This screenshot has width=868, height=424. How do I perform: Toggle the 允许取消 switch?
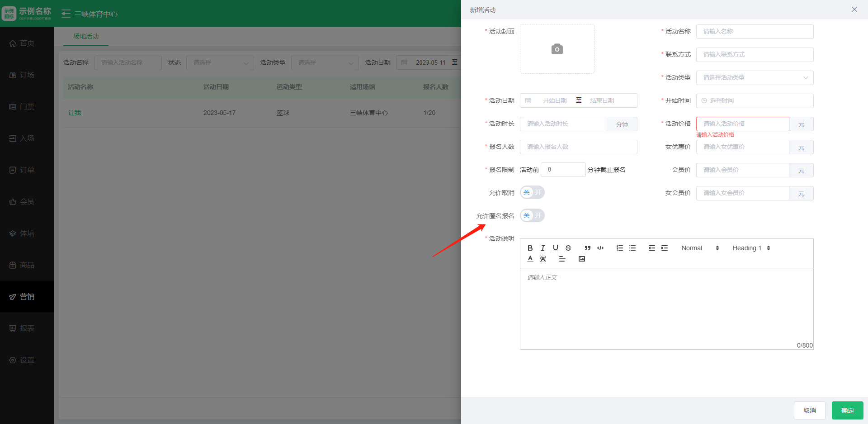532,192
